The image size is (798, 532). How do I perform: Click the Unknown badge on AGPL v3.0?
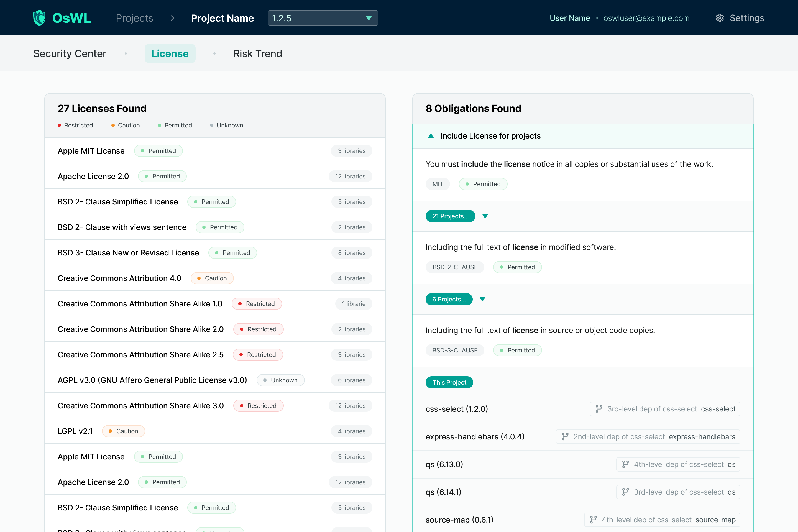pos(281,380)
